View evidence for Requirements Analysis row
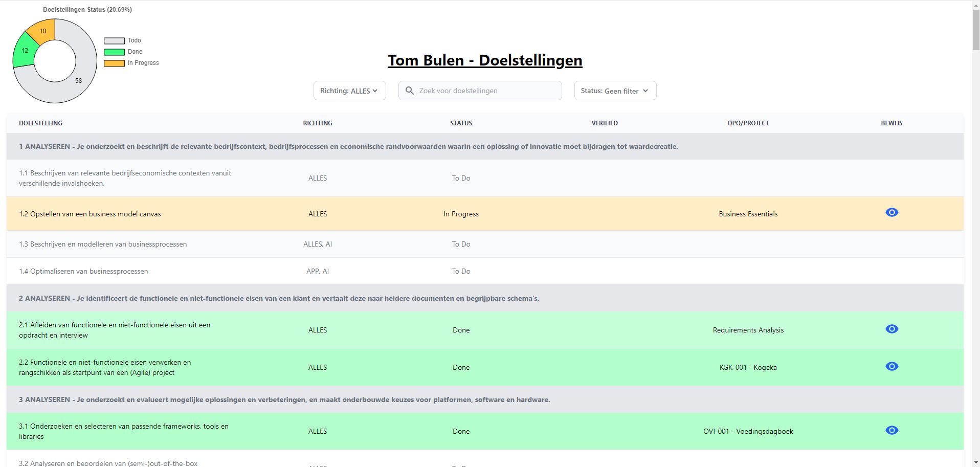Image resolution: width=980 pixels, height=467 pixels. pyautogui.click(x=892, y=329)
